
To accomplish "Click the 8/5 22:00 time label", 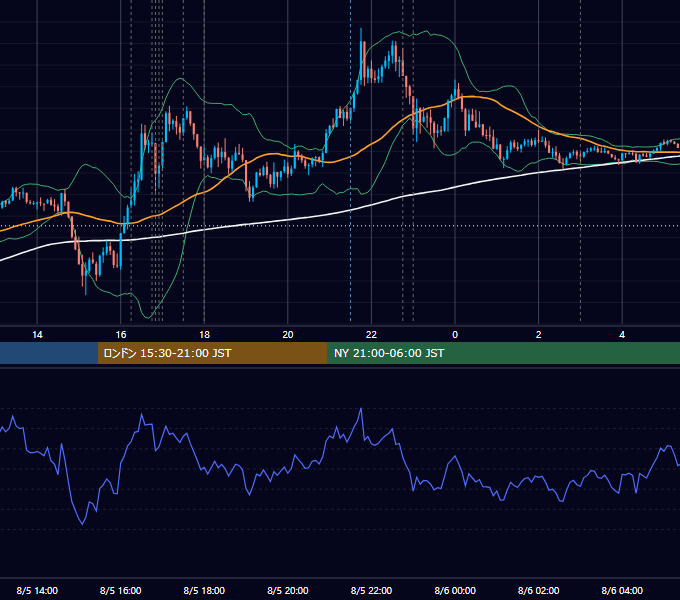I will [x=371, y=590].
